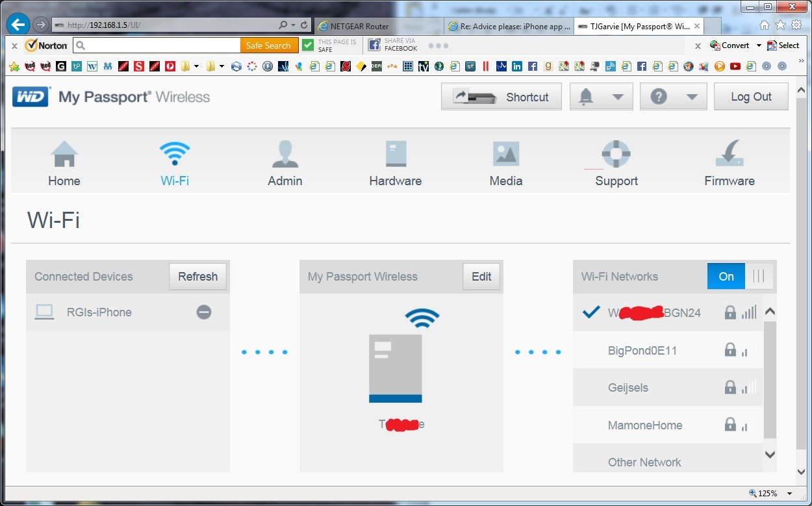The height and width of the screenshot is (506, 812).
Task: Select the BigPond0E11 network
Action: click(668, 351)
